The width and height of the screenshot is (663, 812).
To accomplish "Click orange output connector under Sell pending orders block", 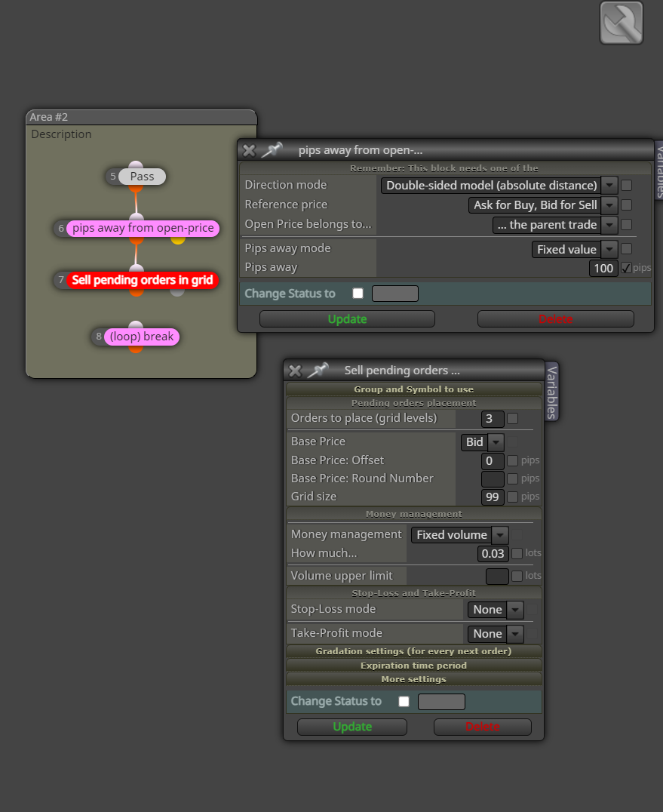I will (136, 292).
